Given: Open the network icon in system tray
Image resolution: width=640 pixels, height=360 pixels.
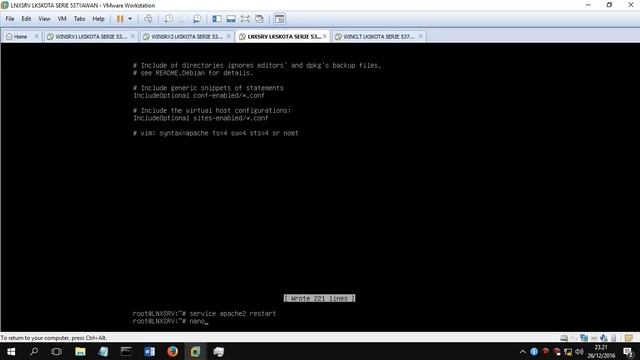Looking at the screenshot, I should pyautogui.click(x=568, y=351).
